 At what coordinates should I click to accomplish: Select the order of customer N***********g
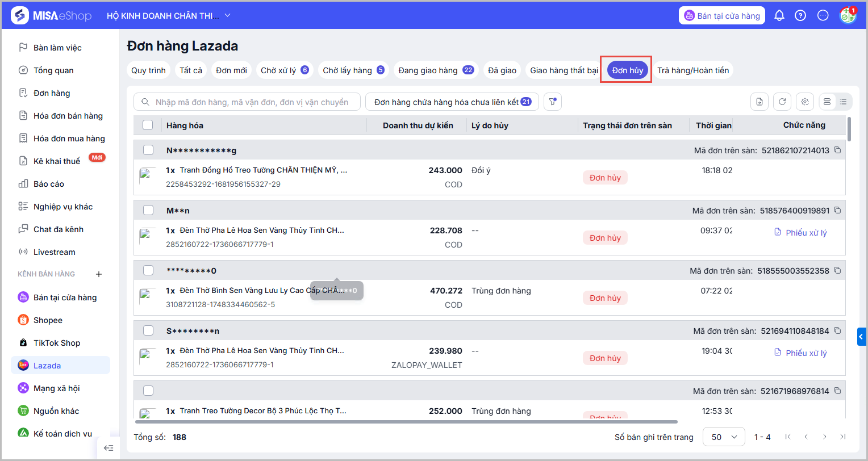tap(148, 150)
